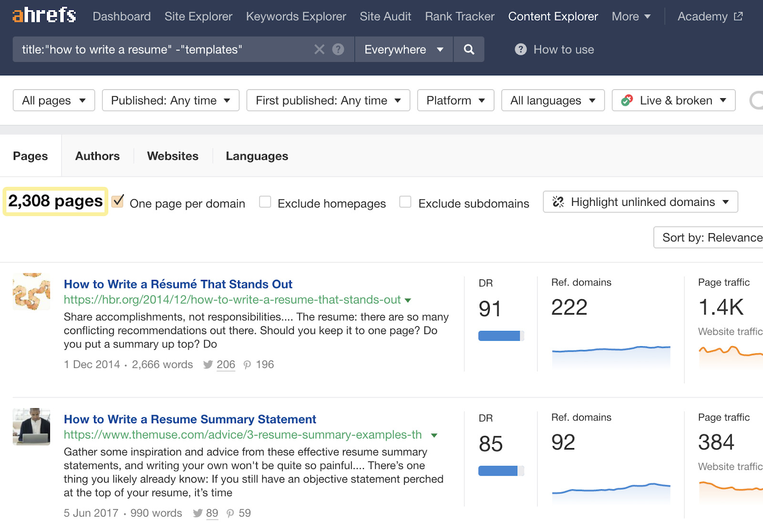Clear the search query with the X icon

click(319, 50)
